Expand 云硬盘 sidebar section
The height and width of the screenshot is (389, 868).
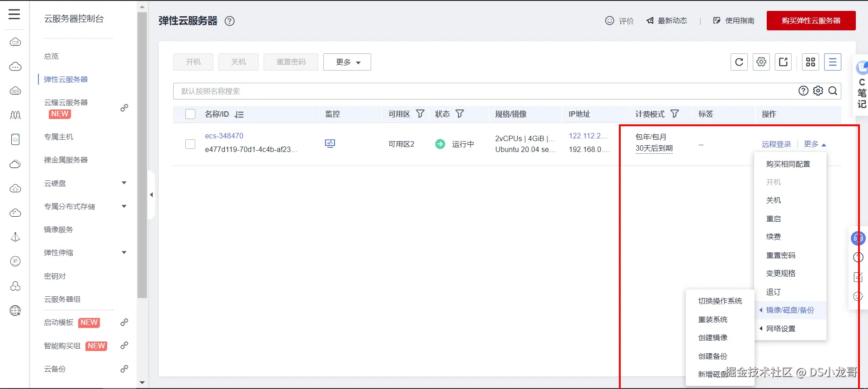(x=124, y=183)
